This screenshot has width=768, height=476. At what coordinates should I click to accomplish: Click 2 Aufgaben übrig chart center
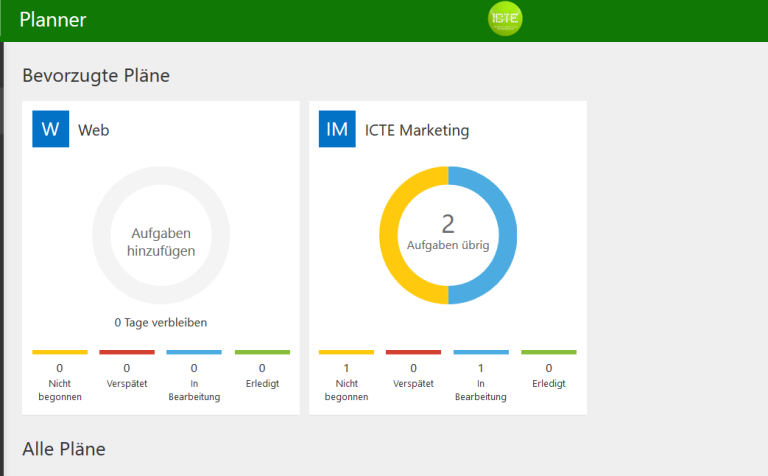coord(448,232)
